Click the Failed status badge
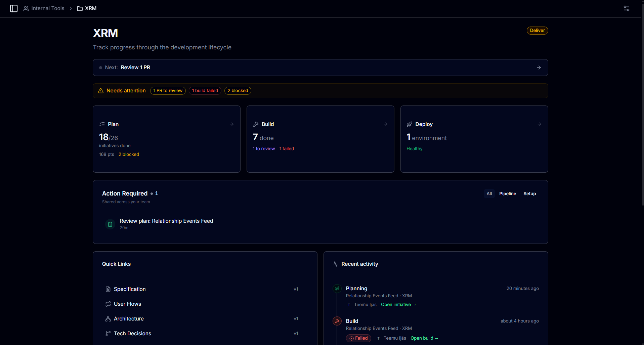 pyautogui.click(x=358, y=338)
